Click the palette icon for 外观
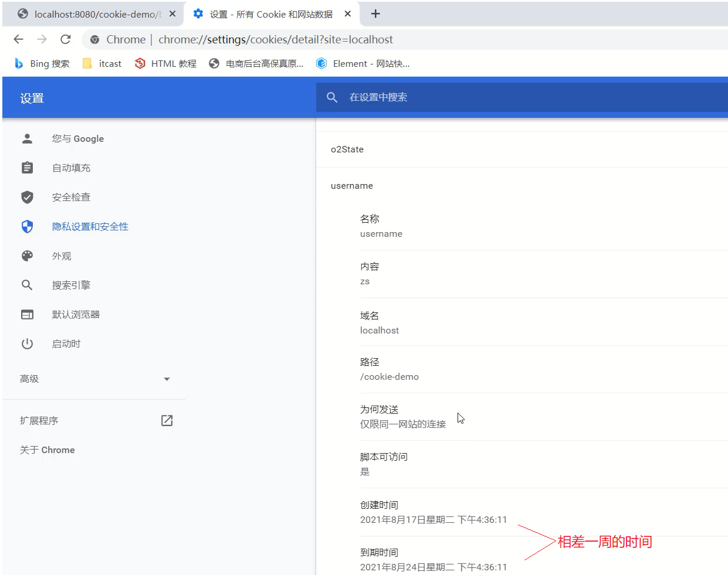The height and width of the screenshot is (575, 728). 27,256
